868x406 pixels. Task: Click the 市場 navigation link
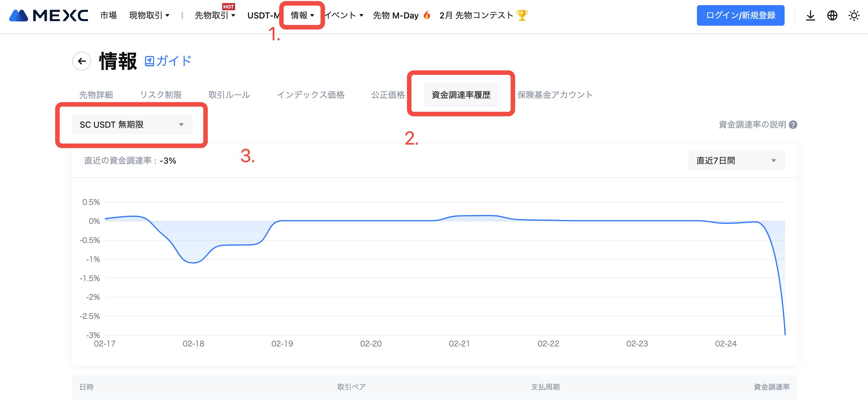(108, 15)
